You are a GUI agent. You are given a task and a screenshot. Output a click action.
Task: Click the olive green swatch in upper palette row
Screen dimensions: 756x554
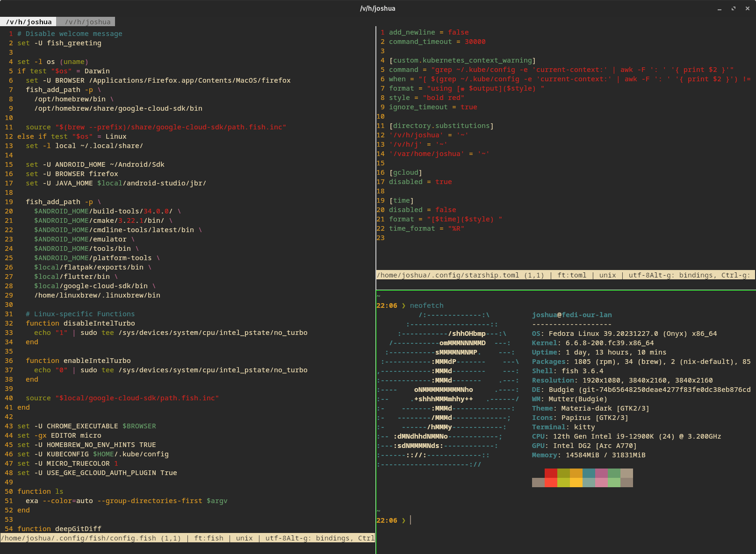pyautogui.click(x=563, y=473)
